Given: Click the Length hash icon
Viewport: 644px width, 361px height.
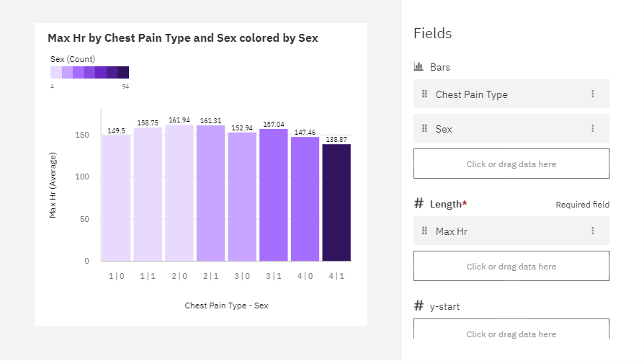Looking at the screenshot, I should point(419,203).
